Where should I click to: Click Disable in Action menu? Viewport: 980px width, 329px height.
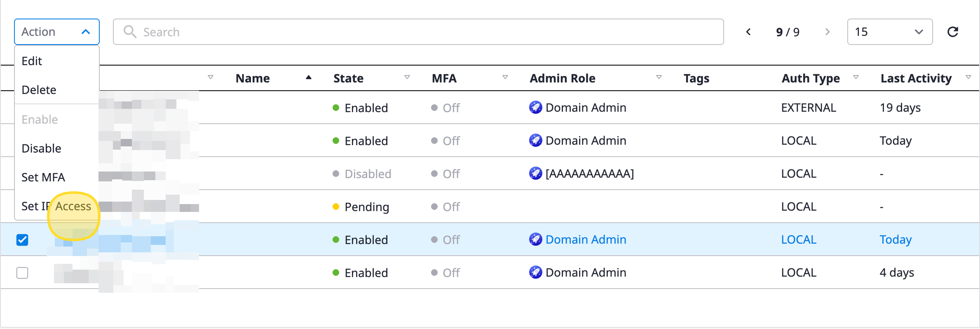pyautogui.click(x=41, y=148)
